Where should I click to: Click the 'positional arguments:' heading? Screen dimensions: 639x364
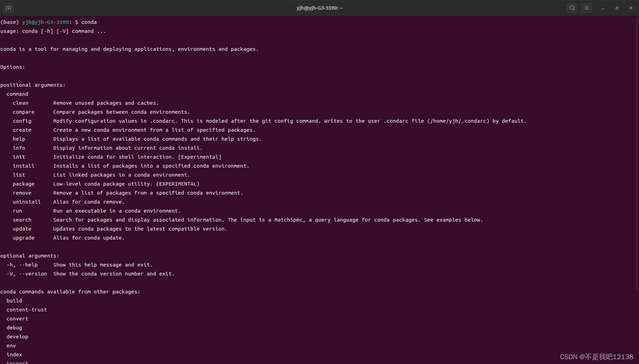tap(33, 85)
